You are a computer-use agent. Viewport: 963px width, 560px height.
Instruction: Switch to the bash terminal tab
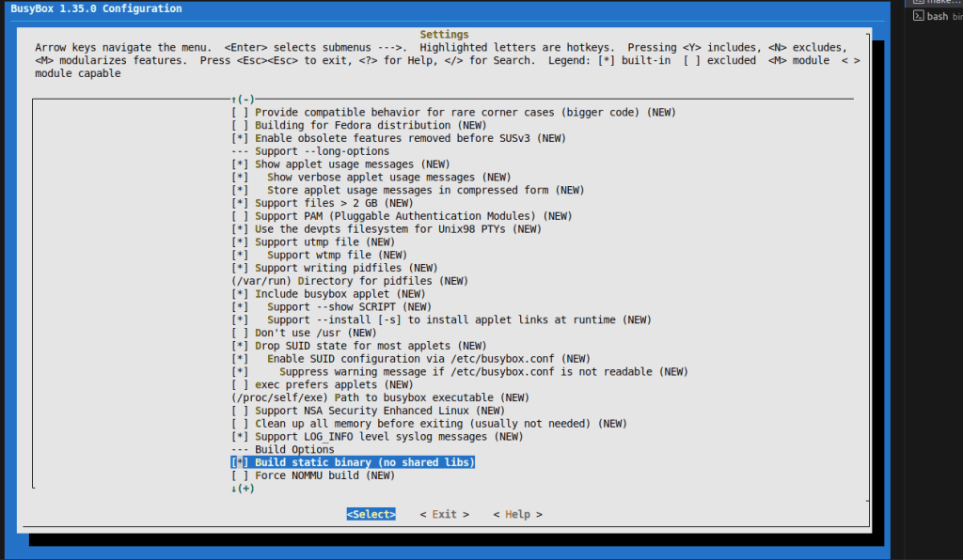click(x=937, y=17)
